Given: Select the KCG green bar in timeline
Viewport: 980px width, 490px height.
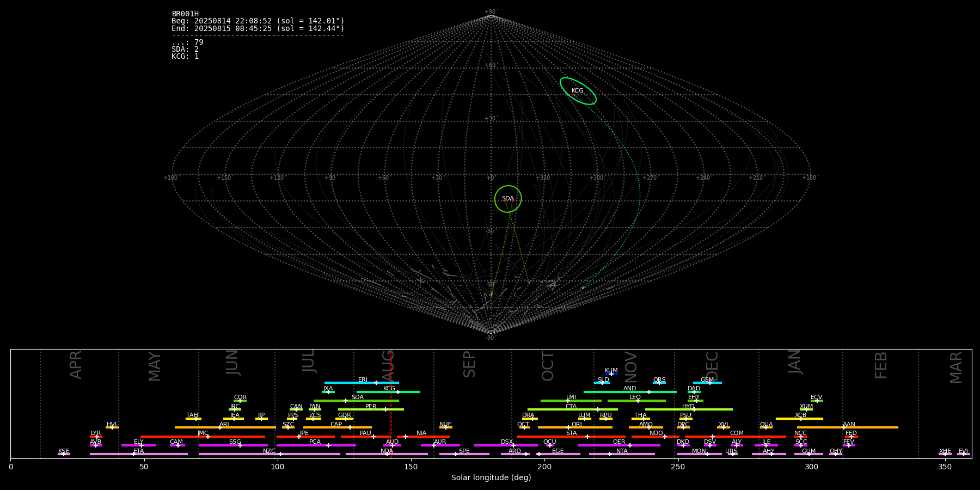Looking at the screenshot, I should click(x=388, y=392).
